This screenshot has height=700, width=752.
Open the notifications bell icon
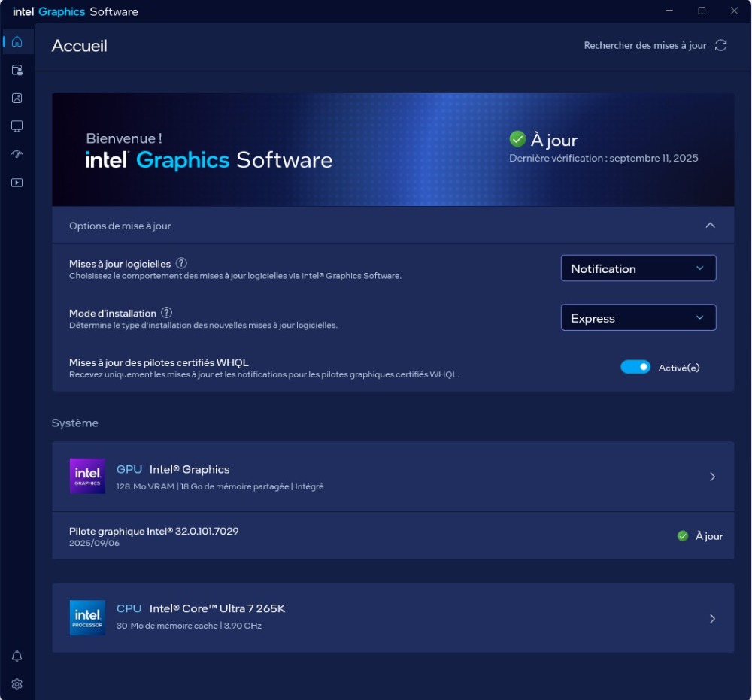click(x=17, y=656)
